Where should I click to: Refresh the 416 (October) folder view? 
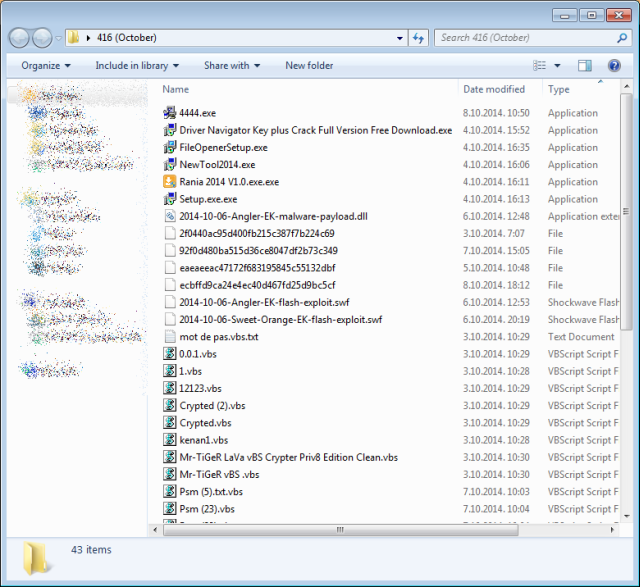418,38
